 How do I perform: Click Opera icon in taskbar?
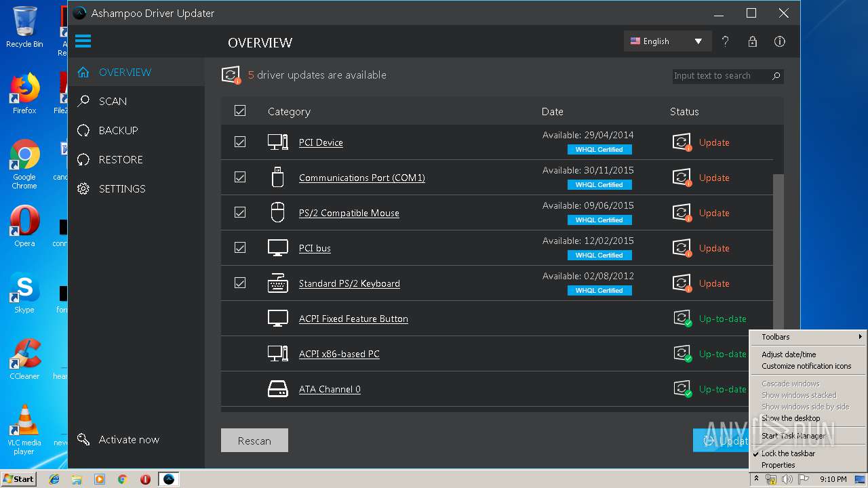click(145, 479)
